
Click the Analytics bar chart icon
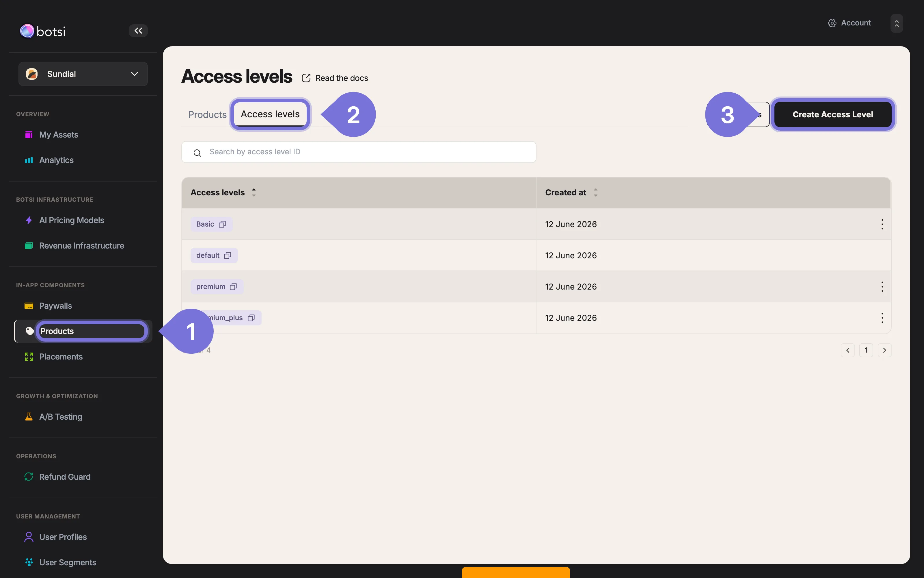coord(29,160)
